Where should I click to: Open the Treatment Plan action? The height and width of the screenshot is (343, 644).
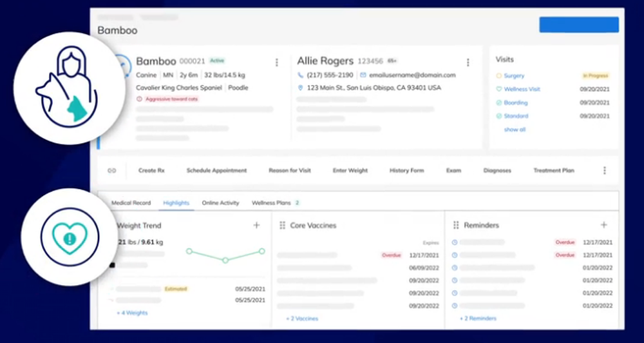(x=554, y=170)
